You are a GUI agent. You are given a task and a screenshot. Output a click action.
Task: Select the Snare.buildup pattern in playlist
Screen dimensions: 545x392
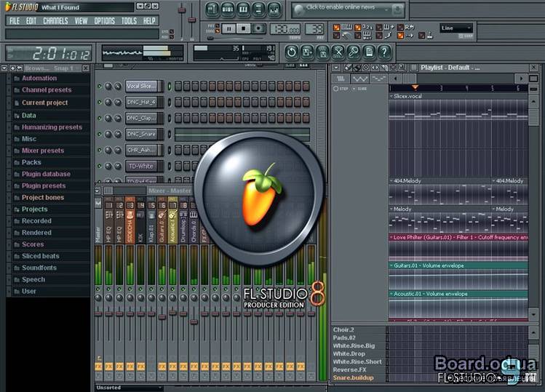pos(353,377)
